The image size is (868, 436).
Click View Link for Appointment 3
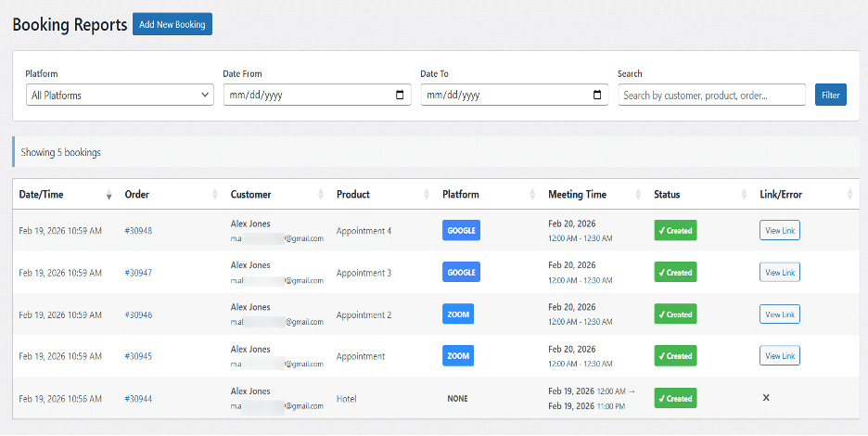point(779,272)
